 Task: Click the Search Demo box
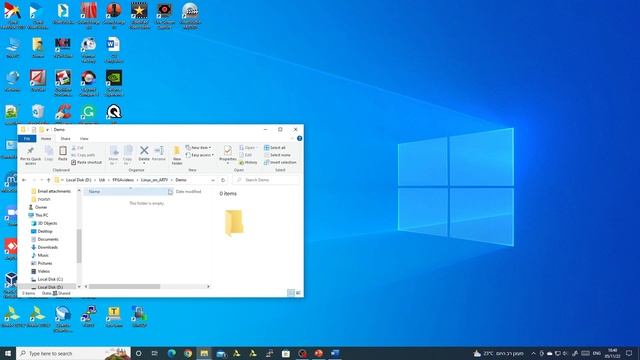click(x=266, y=180)
